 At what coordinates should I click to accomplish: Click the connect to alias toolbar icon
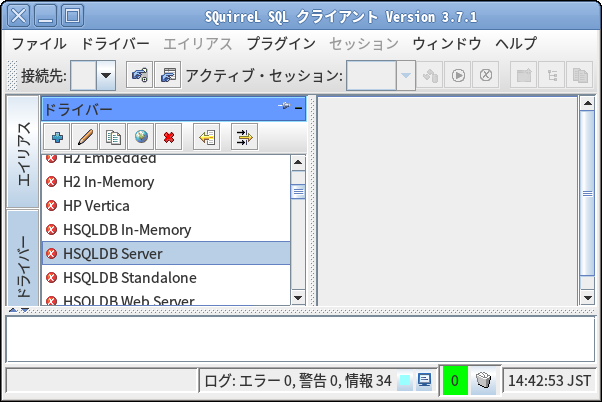139,74
